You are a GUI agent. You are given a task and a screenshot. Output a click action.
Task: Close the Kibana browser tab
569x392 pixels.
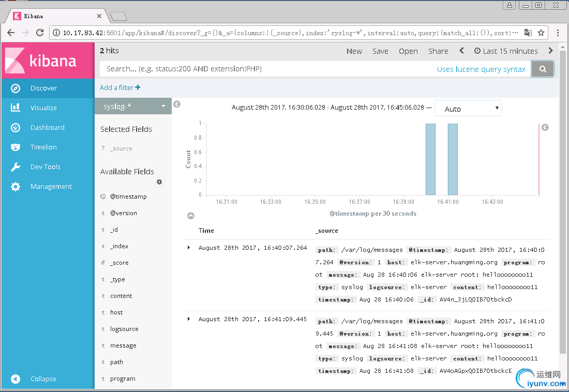[99, 16]
